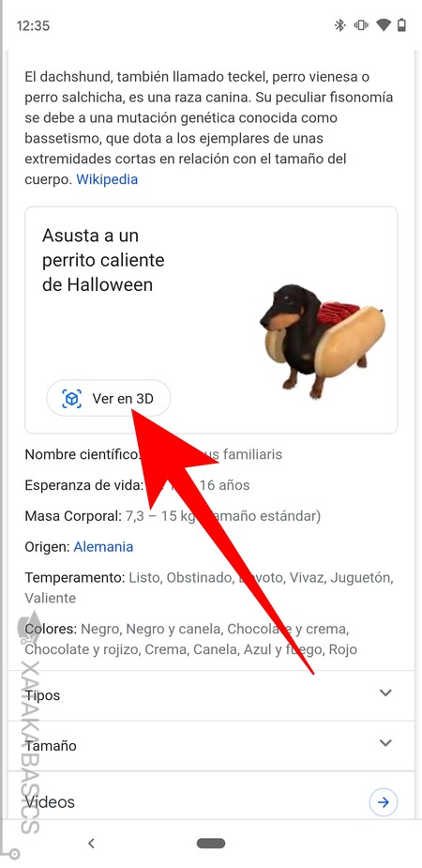The height and width of the screenshot is (868, 422).
Task: Tap the 3D cube icon in the Ver en 3D button
Action: pyautogui.click(x=72, y=399)
